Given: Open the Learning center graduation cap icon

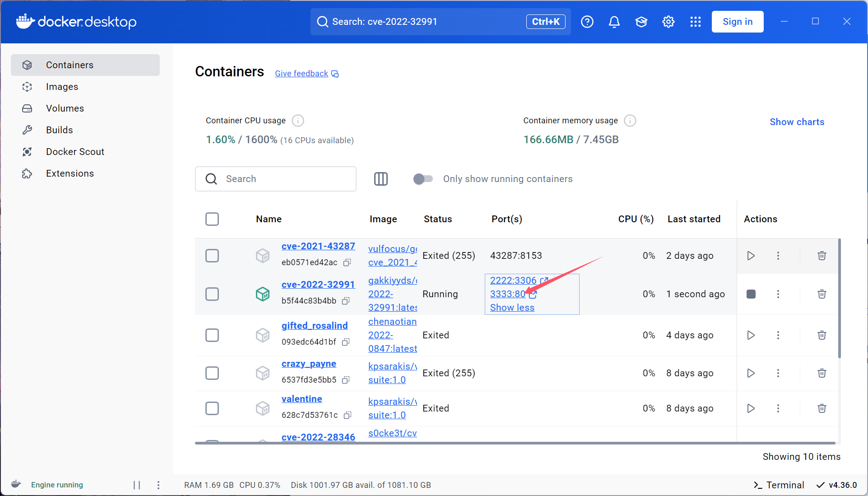Looking at the screenshot, I should coord(641,22).
